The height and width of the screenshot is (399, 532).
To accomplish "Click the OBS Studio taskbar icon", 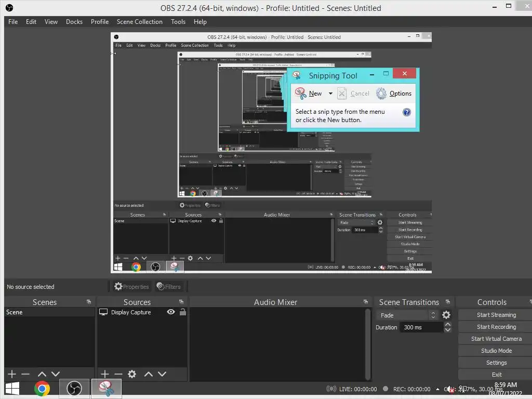I will pos(74,389).
